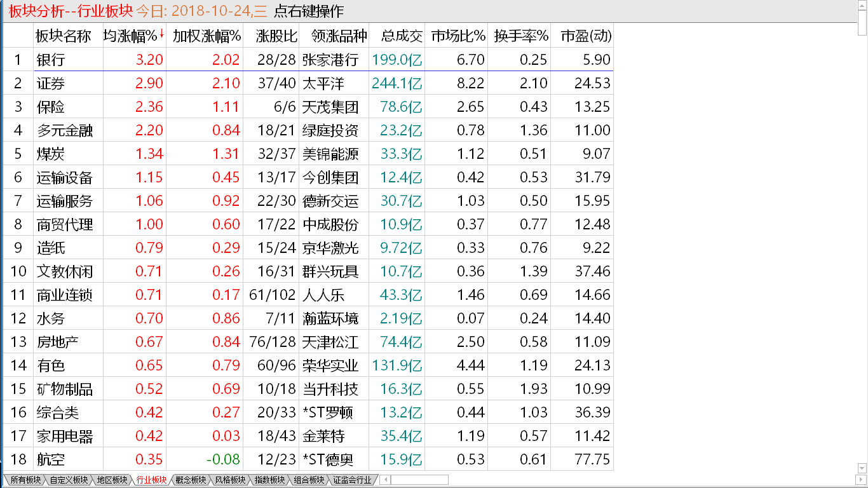Screen dimensions: 868x488
Task: Switch to the 概念板块 tab
Action: pyautogui.click(x=191, y=480)
